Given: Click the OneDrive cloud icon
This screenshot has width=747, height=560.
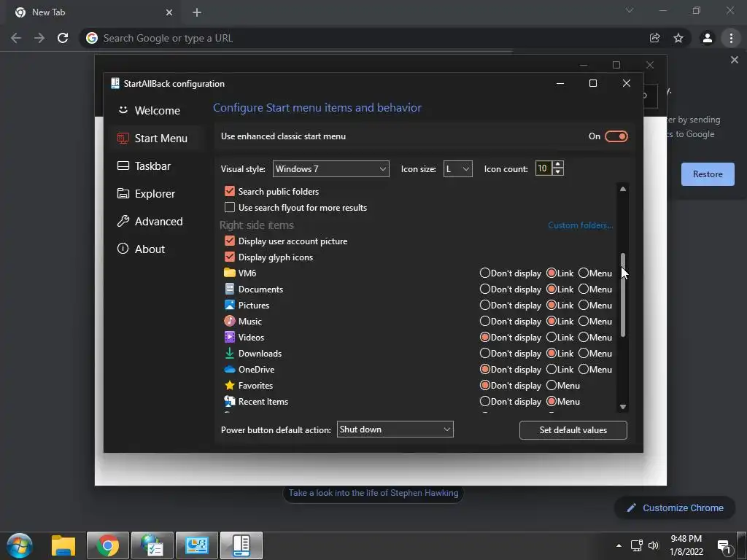Looking at the screenshot, I should click(230, 369).
